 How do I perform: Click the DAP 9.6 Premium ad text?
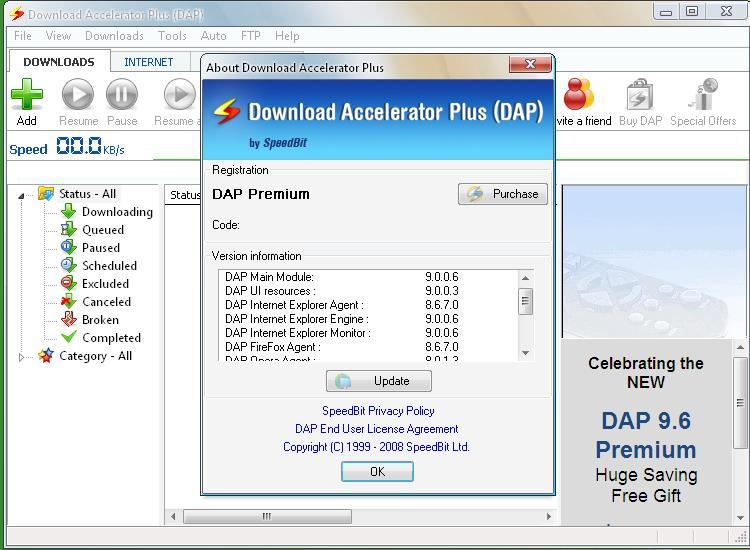click(646, 435)
